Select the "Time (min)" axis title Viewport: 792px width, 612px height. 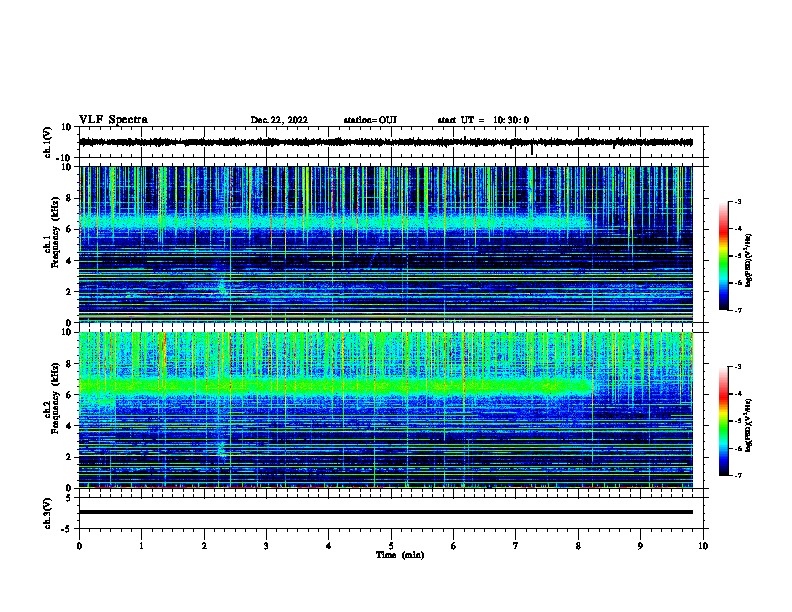(400, 555)
